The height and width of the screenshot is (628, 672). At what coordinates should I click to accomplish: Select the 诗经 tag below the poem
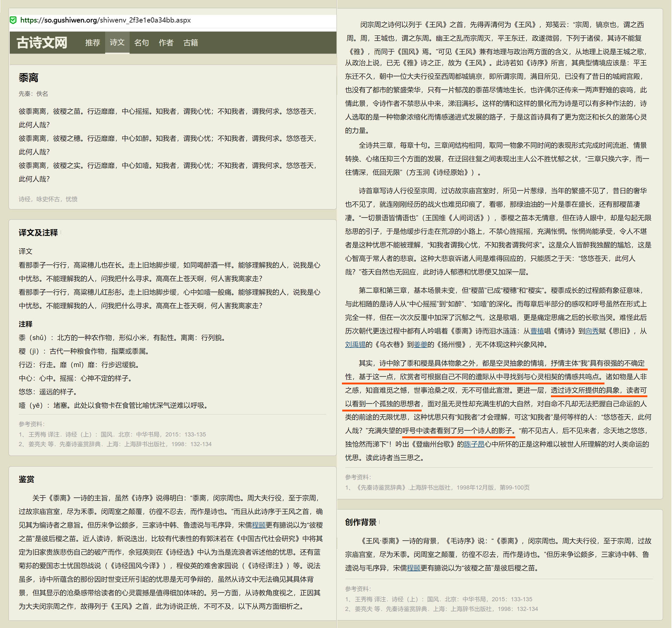coord(24,199)
